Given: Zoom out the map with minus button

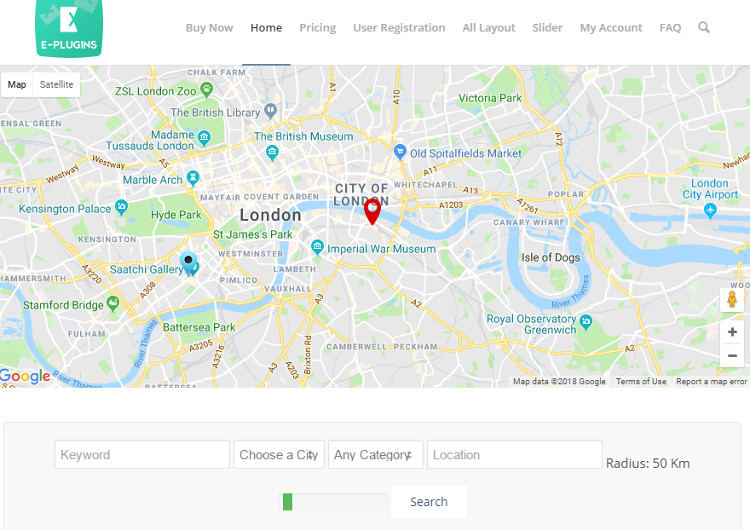Looking at the screenshot, I should 732,355.
